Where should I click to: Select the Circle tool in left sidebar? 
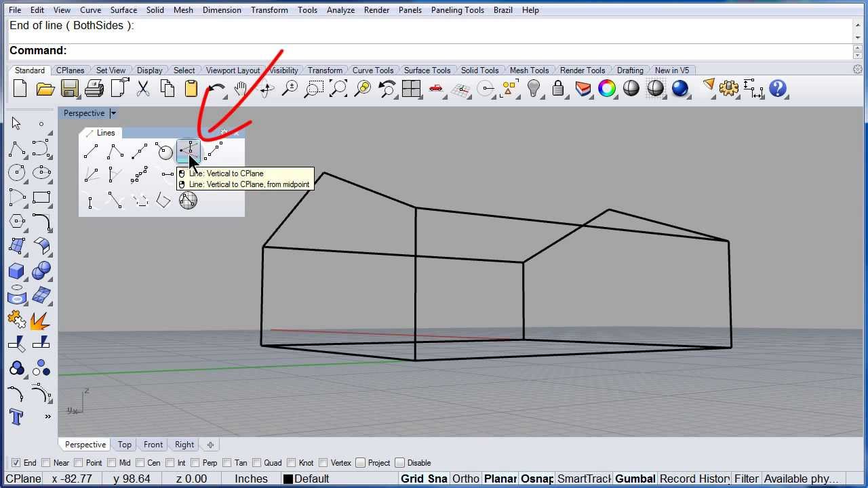tap(17, 173)
